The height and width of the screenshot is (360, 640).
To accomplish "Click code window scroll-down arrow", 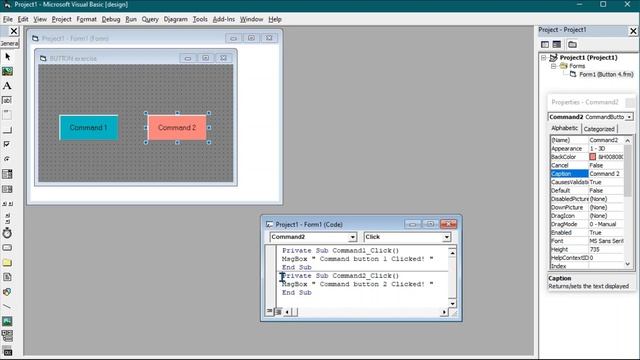I will (452, 303).
